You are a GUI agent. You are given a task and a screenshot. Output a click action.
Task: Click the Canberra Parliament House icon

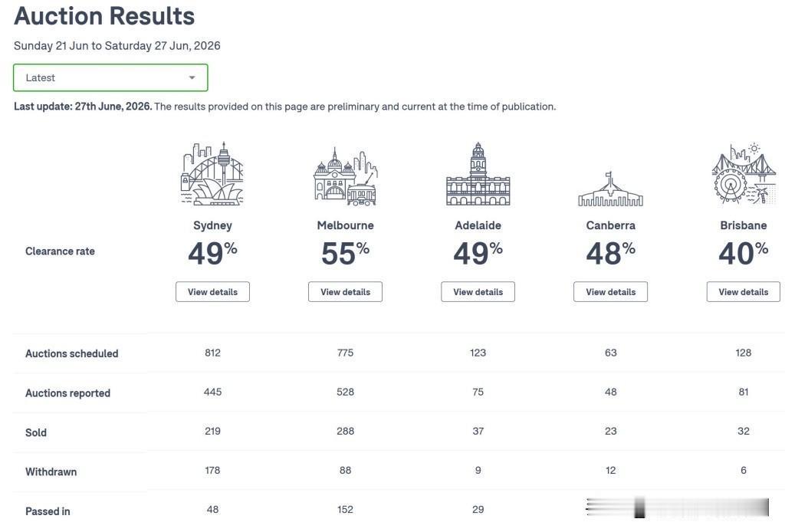point(611,189)
